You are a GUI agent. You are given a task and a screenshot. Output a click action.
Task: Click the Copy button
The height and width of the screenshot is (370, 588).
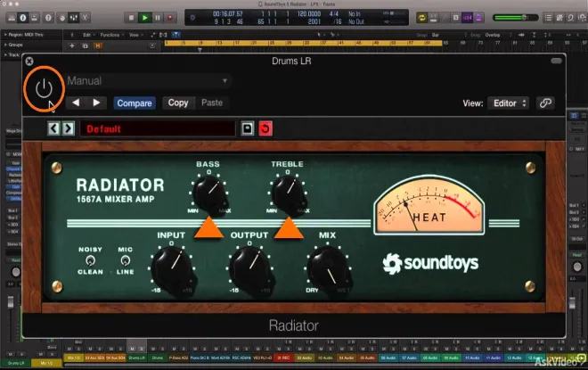point(178,103)
